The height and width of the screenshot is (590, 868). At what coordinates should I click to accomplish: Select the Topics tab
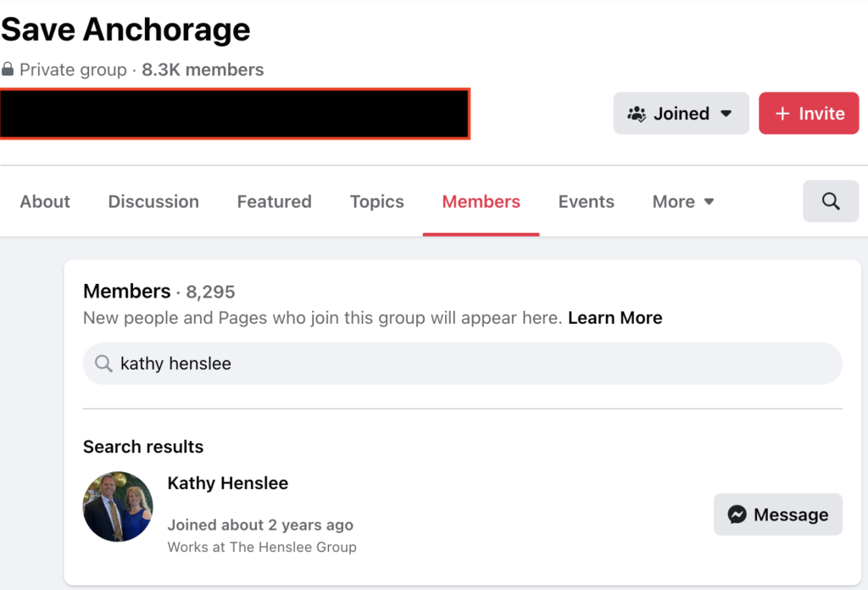click(x=377, y=202)
